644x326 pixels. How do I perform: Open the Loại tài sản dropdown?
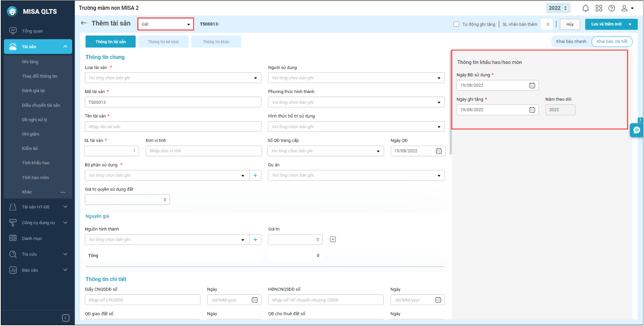pyautogui.click(x=173, y=78)
